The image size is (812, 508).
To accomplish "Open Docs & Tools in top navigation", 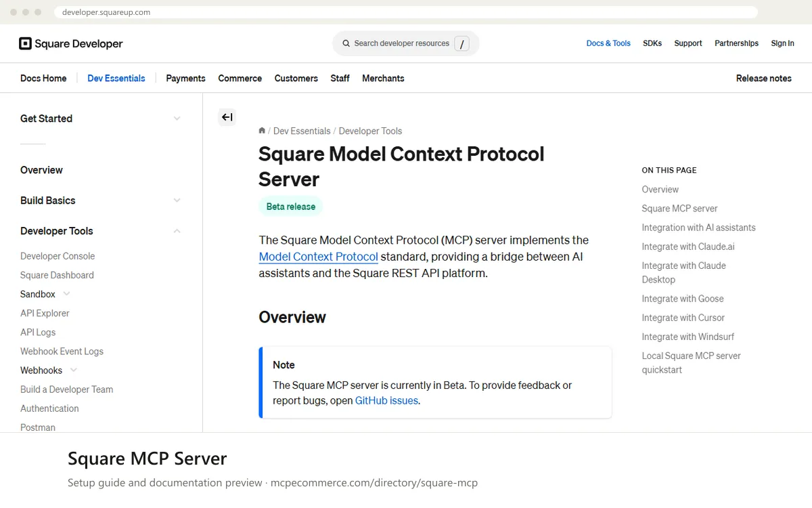I will (x=608, y=43).
